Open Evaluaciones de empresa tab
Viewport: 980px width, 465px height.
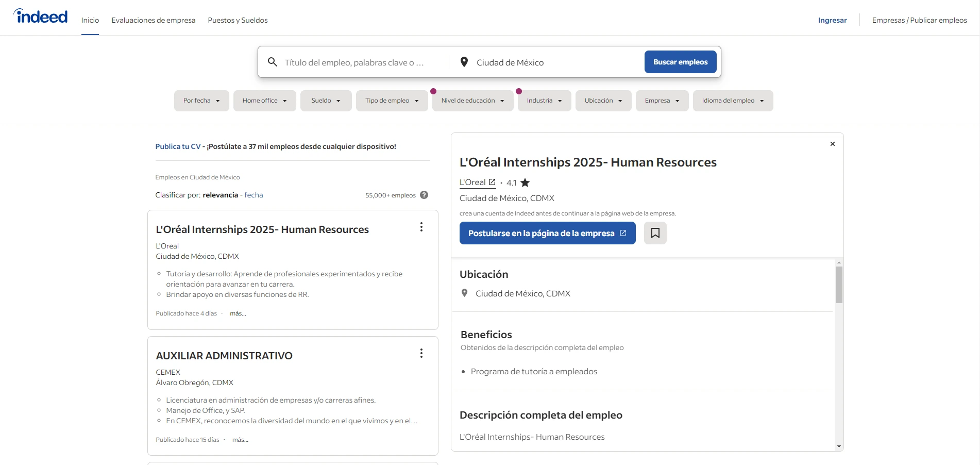pyautogui.click(x=154, y=20)
